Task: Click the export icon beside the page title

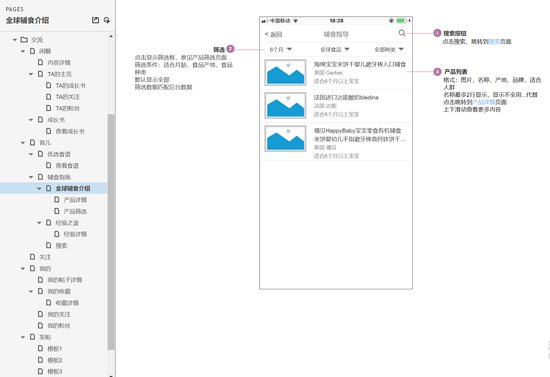Action: click(95, 20)
